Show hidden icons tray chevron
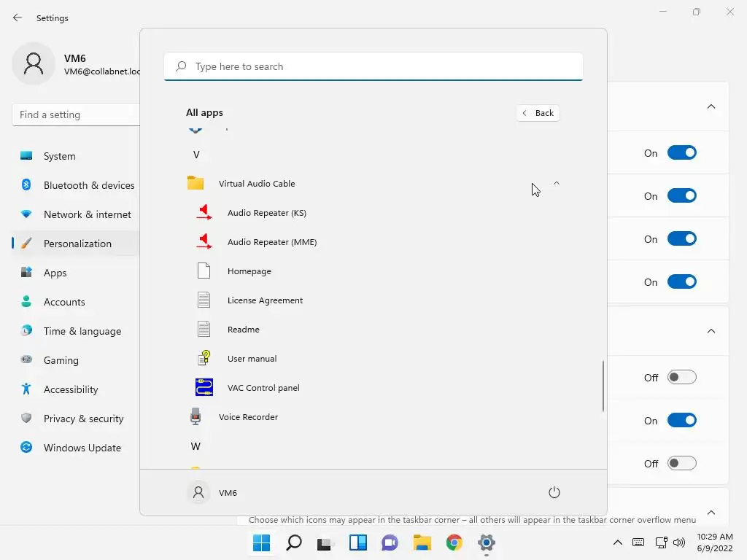 point(617,542)
